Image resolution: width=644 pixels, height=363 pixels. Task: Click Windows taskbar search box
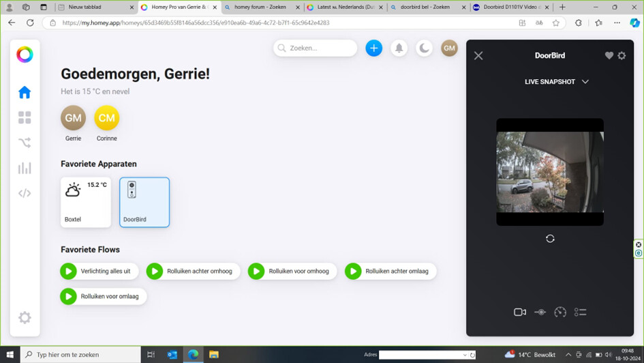coord(80,354)
